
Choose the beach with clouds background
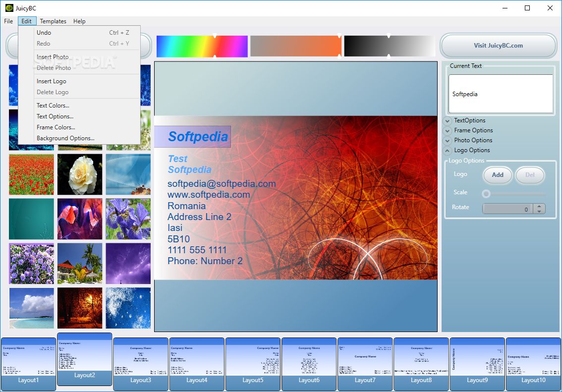click(32, 308)
